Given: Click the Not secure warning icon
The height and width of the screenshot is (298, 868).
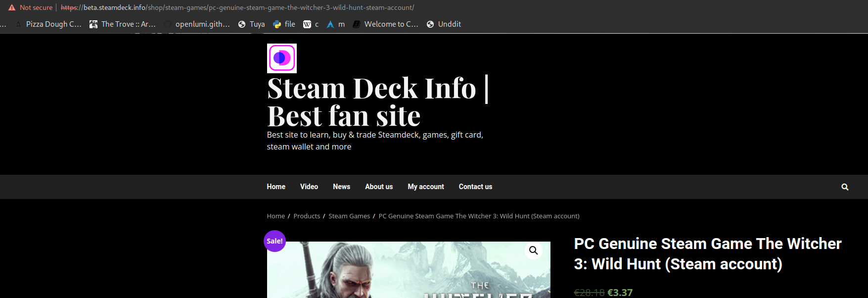Looking at the screenshot, I should [12, 7].
